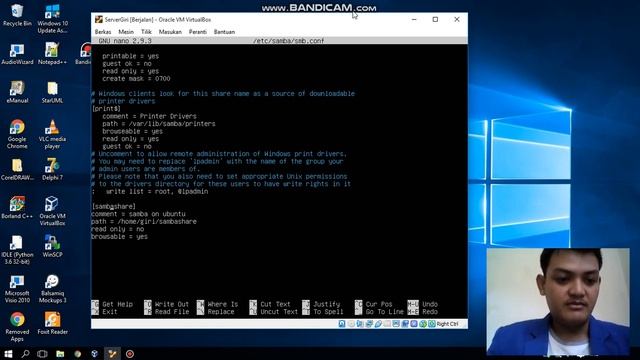Click the 'Write Out' nano shortcut label
The image size is (640, 360).
tap(172, 304)
